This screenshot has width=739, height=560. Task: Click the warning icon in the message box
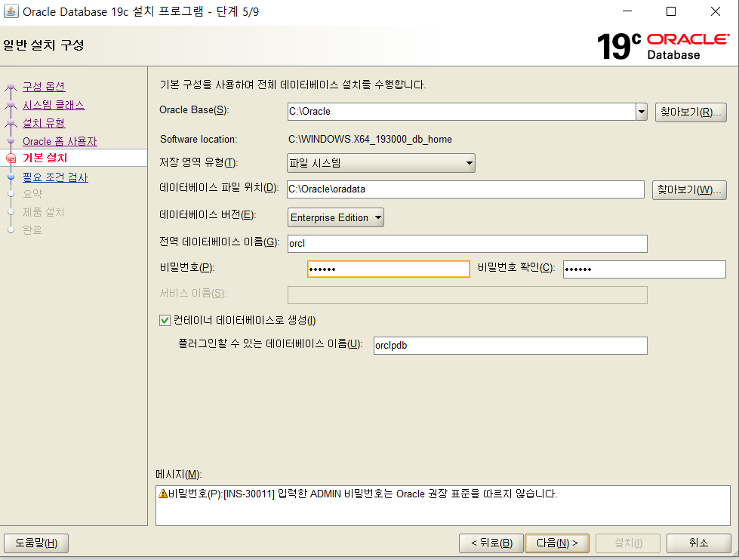click(162, 494)
